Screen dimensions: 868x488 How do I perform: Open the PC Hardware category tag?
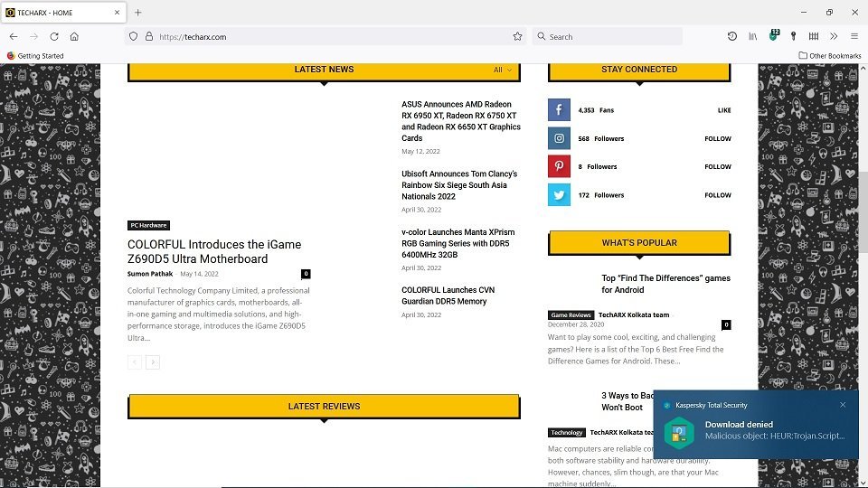[x=148, y=225]
